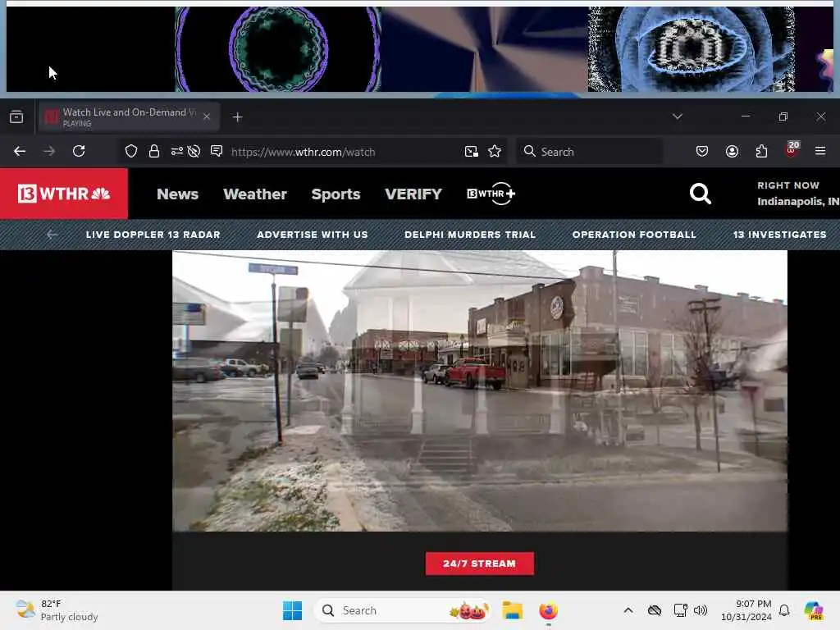840x630 pixels.
Task: Close the Watch Live and On-Demand tab
Action: pyautogui.click(x=207, y=116)
